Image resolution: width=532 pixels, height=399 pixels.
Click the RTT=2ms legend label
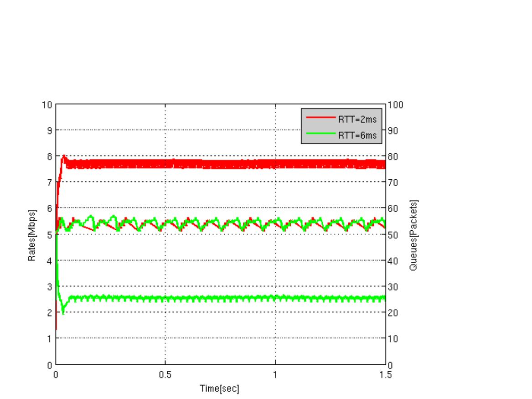[357, 119]
